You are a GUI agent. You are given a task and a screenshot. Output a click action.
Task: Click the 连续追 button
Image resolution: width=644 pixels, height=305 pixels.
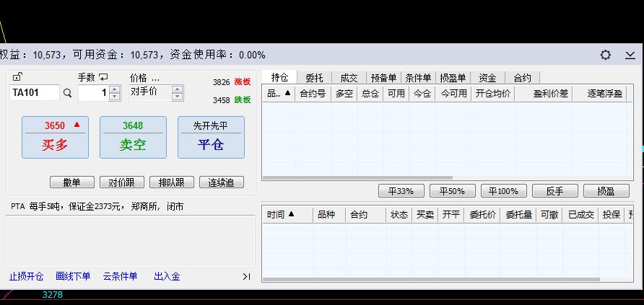[222, 182]
